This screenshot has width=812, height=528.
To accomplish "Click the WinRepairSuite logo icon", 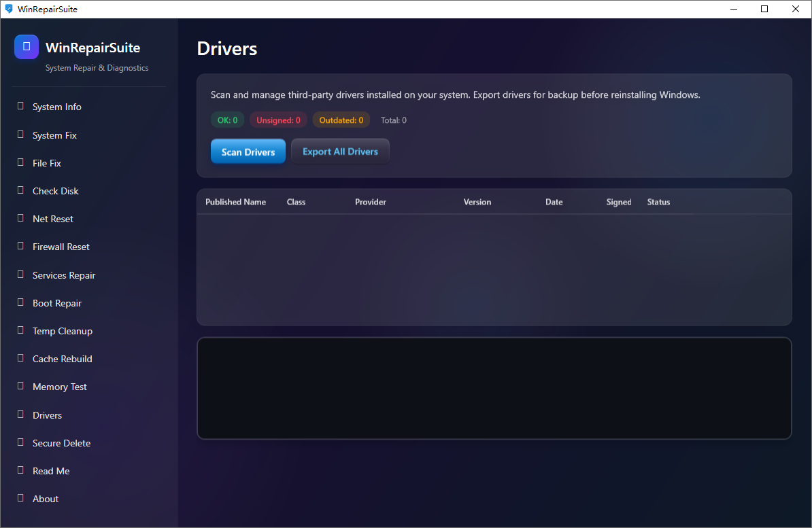I will click(x=27, y=47).
